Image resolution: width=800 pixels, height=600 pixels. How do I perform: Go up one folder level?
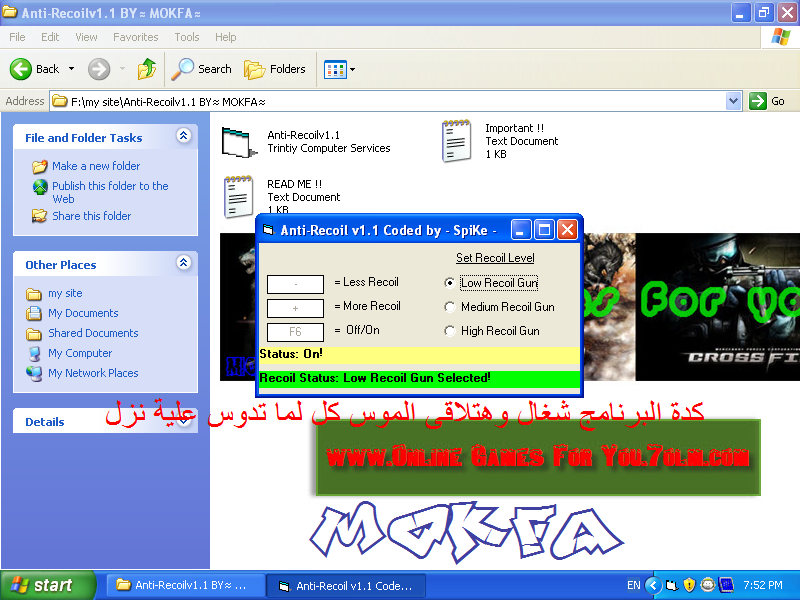(147, 69)
